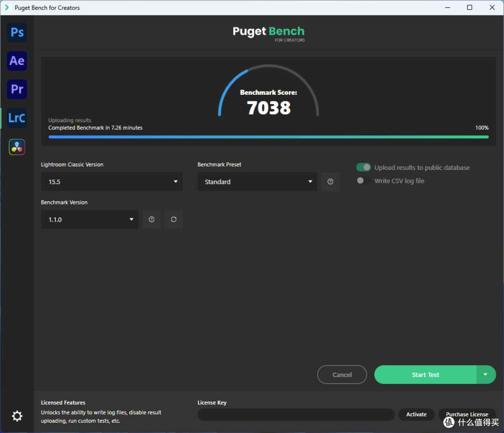The height and width of the screenshot is (433, 504).
Task: Toggle Upload results to public database
Action: (363, 168)
